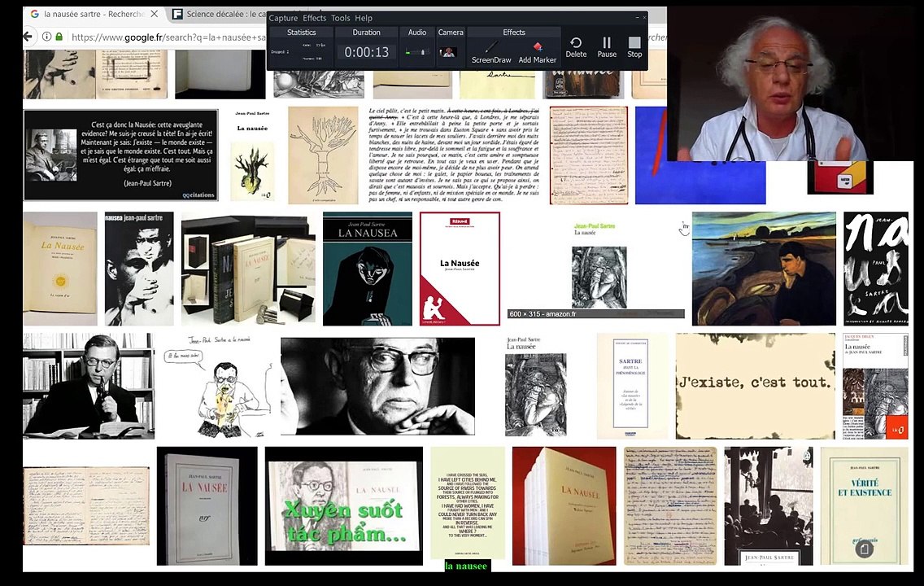
Task: Open the Sartre cartoon caricature image
Action: [x=217, y=386]
